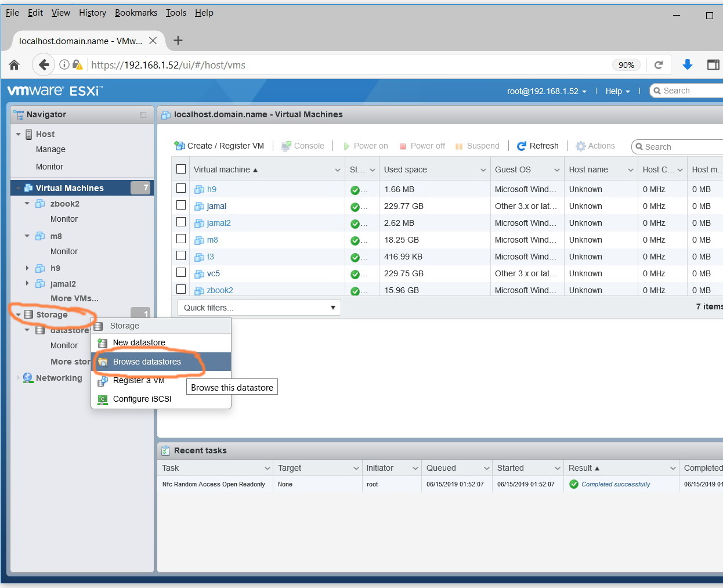Open a Console for the selected VM
Viewport: 723px width, 588px height.
(x=303, y=146)
